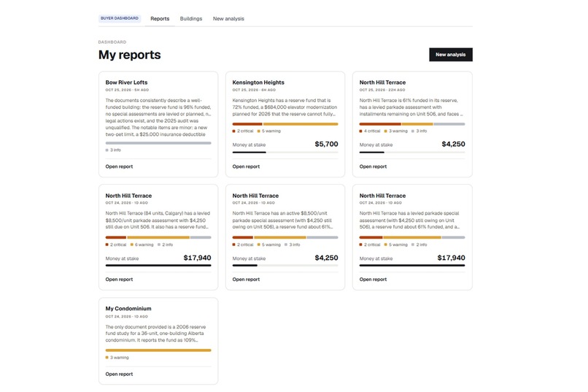Click $17,940 on card with 6 warning
Image resolution: width=588 pixels, height=392 pixels.
point(197,258)
